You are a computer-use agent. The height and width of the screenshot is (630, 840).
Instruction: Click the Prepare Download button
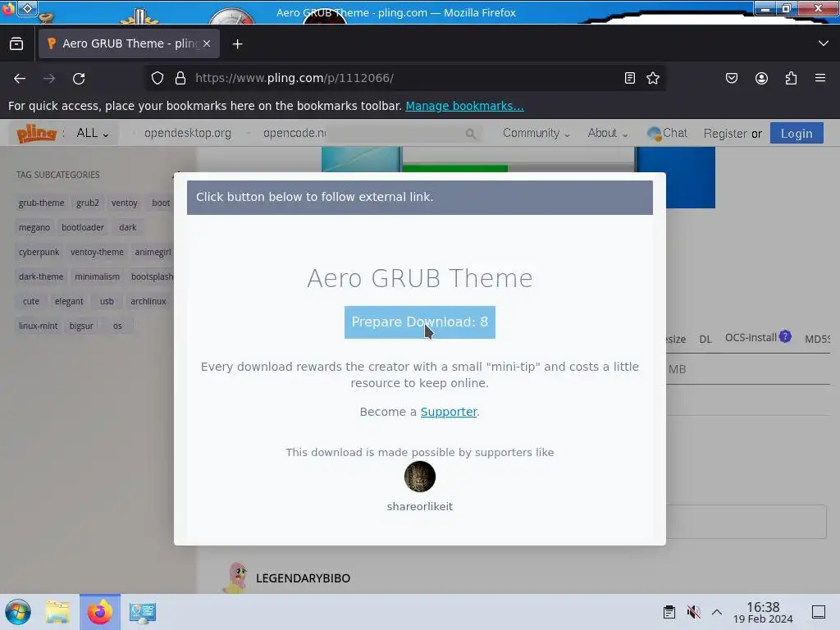419,322
